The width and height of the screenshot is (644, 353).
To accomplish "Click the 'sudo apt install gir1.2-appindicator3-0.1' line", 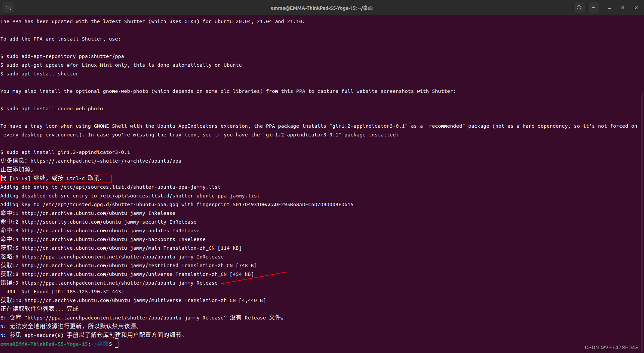I will click(65, 152).
